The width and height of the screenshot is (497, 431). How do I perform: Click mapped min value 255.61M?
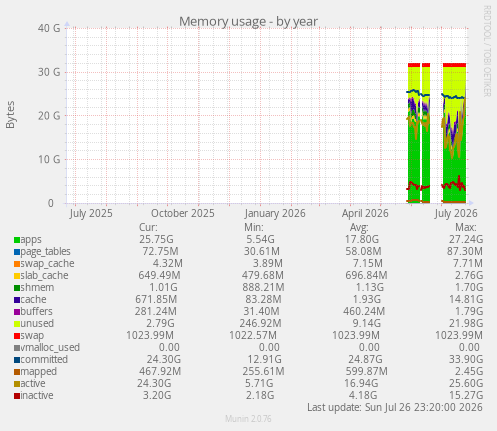[x=263, y=372]
